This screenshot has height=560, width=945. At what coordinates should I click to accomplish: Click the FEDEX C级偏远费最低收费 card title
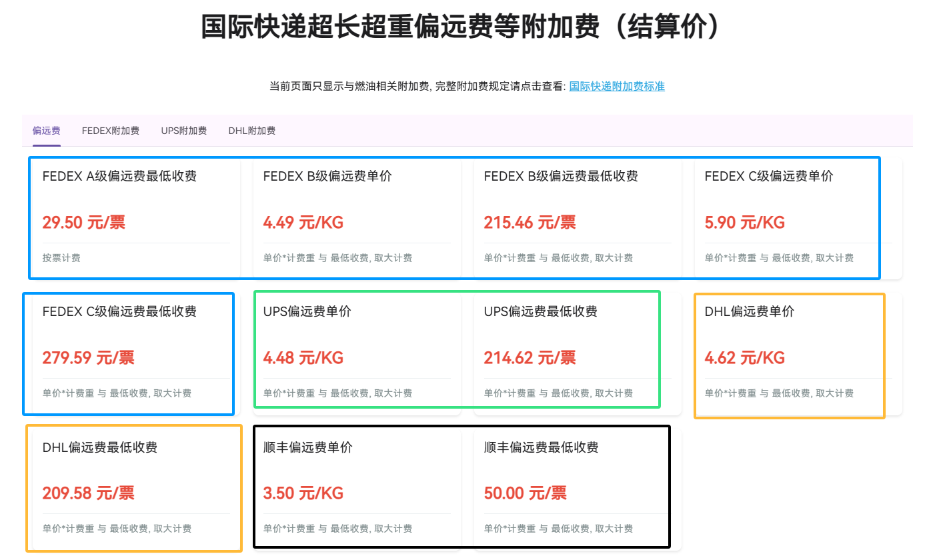119,312
